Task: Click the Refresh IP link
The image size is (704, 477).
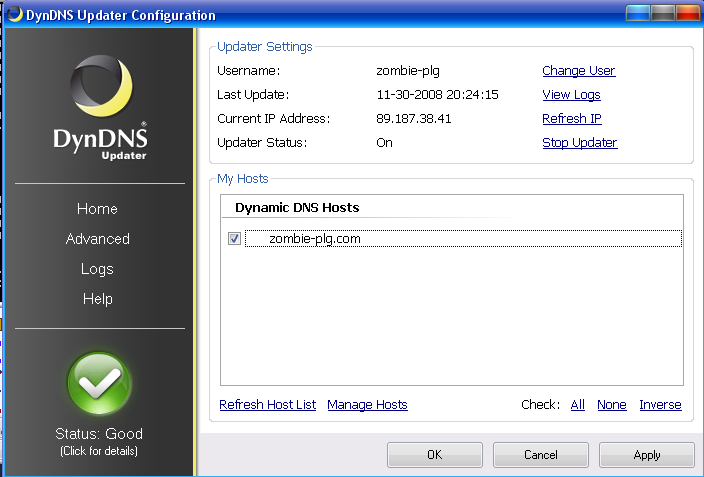Action: pos(572,119)
